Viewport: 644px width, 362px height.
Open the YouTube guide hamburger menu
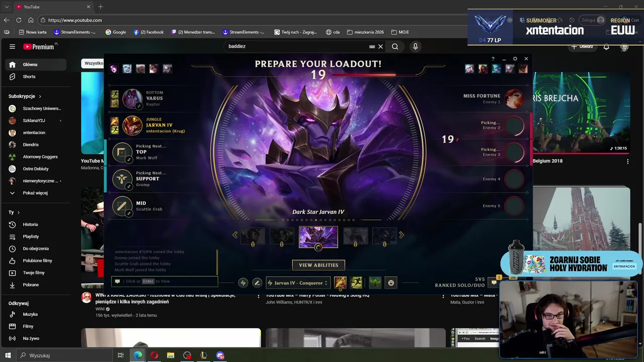12,47
